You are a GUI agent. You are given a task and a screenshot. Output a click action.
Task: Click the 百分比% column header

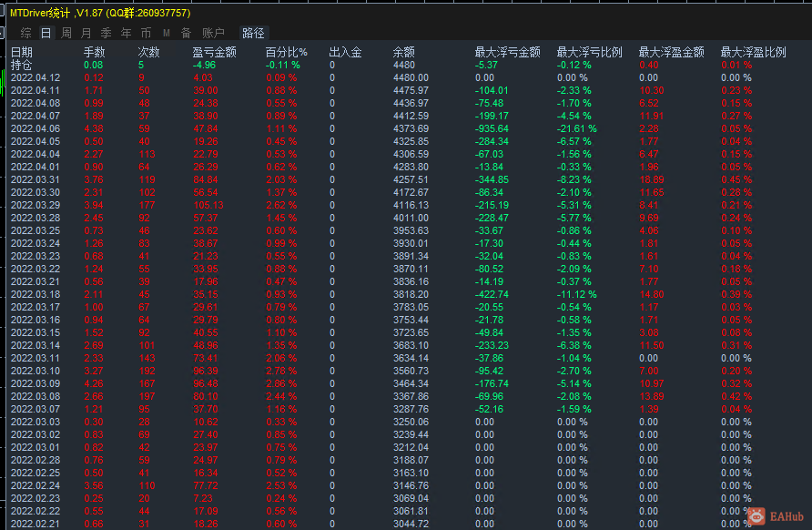coord(287,52)
